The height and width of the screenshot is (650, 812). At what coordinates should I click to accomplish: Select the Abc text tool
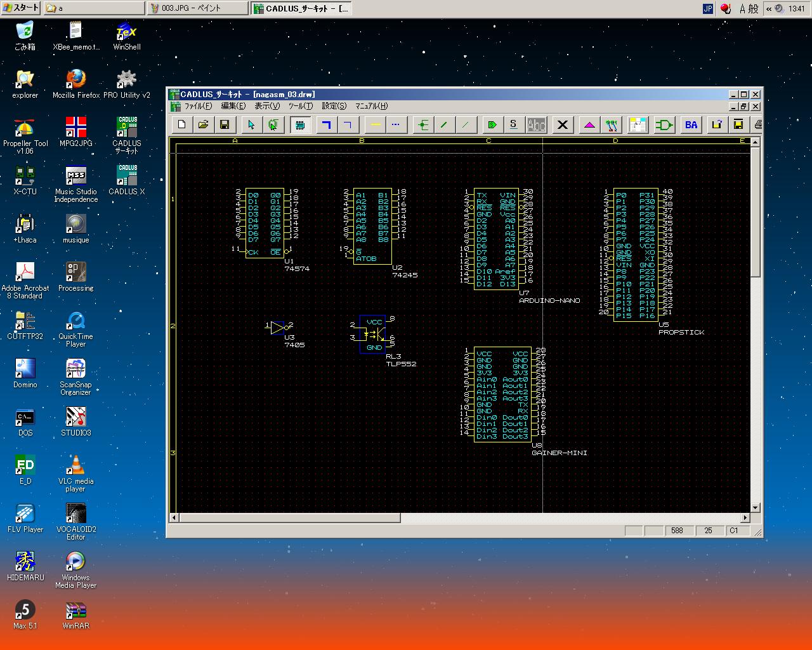pos(536,124)
